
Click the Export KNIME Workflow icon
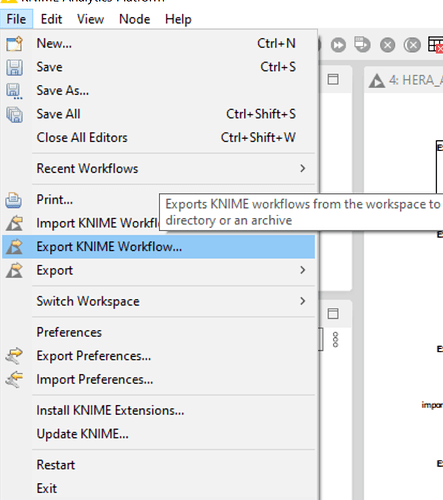click(14, 247)
